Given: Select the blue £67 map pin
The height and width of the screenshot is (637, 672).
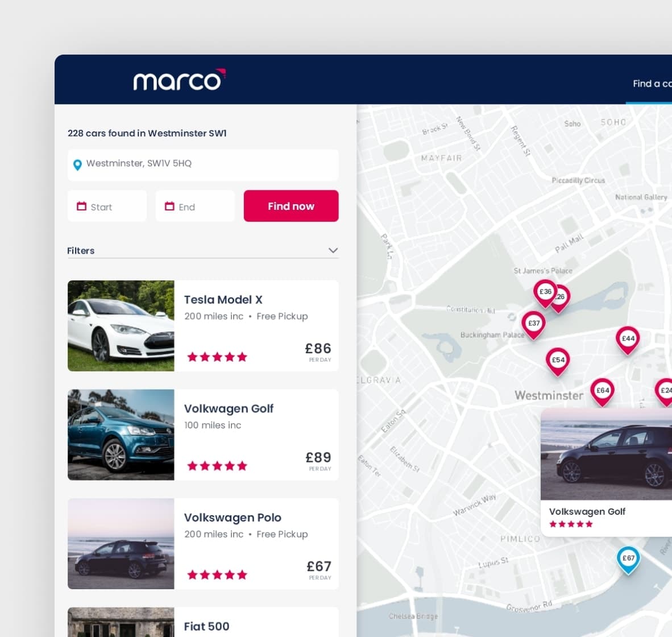Looking at the screenshot, I should 628,560.
